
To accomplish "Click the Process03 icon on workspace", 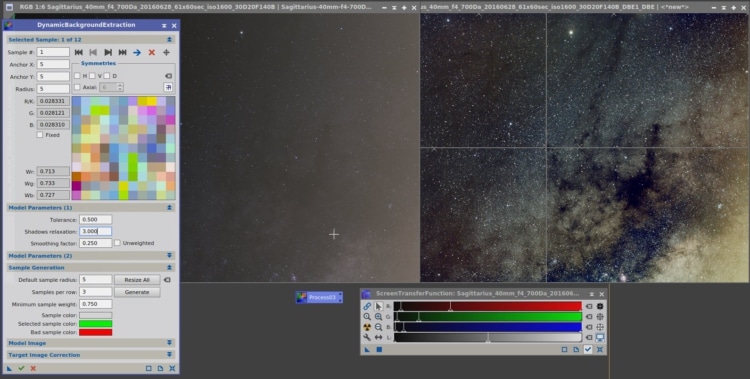I will [319, 298].
